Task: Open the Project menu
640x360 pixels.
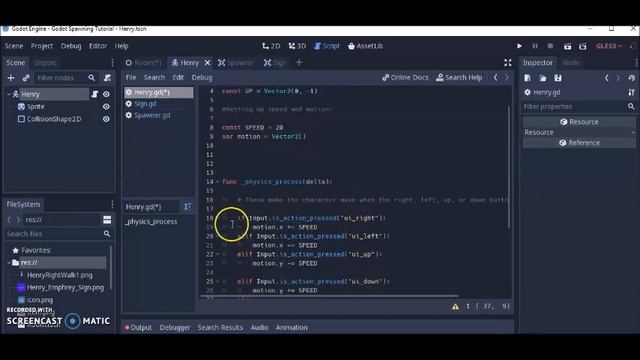Action: click(42, 46)
